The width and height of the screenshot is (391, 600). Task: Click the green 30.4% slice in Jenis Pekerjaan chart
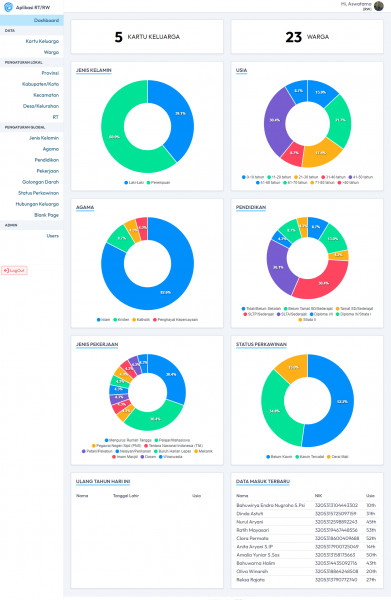click(x=155, y=419)
